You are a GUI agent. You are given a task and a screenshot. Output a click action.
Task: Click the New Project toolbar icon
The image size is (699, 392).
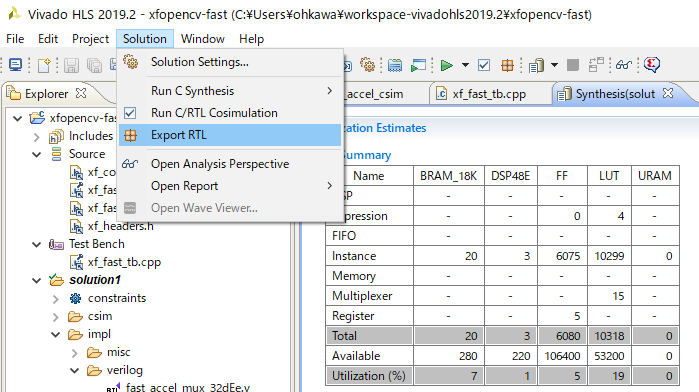(x=44, y=65)
